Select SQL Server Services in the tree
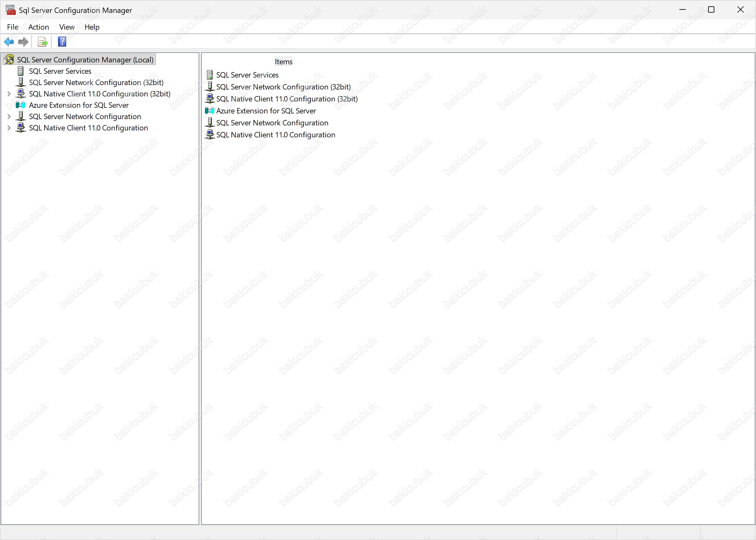Screen dimensions: 756x540 tap(60, 71)
